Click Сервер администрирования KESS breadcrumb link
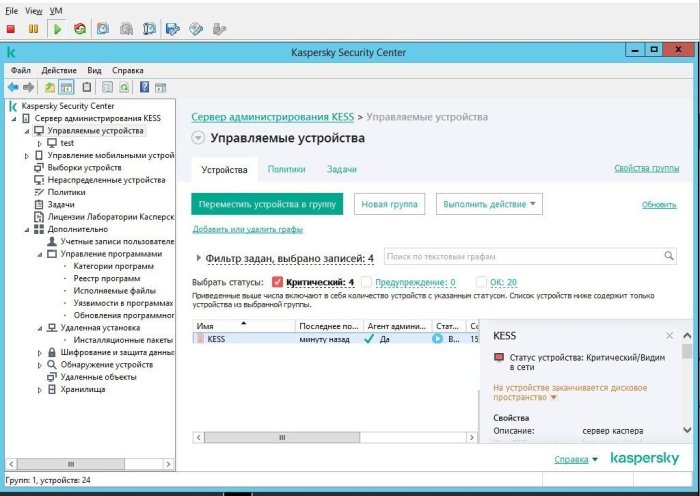The width and height of the screenshot is (700, 496). (272, 117)
